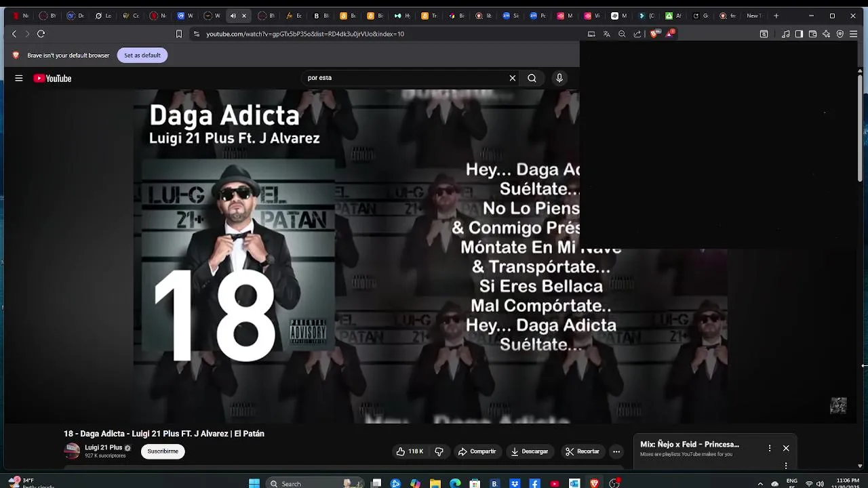Viewport: 868px width, 488px height.
Task: Click the video's channel watermark corner icon
Action: coord(839,405)
